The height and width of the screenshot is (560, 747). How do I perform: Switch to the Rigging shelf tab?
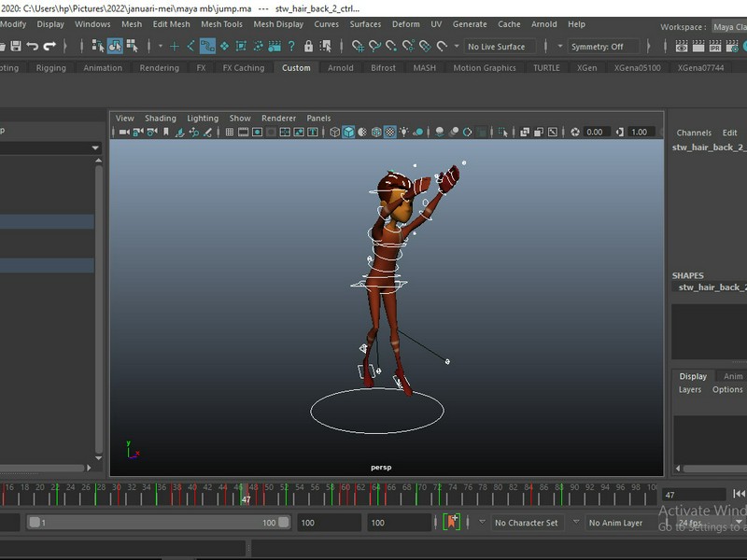pyautogui.click(x=50, y=68)
